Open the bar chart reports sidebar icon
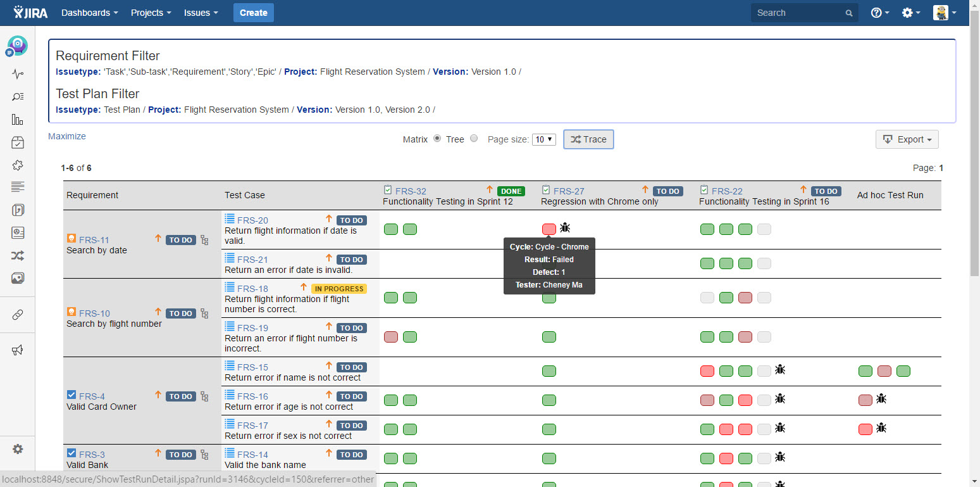 tap(18, 120)
